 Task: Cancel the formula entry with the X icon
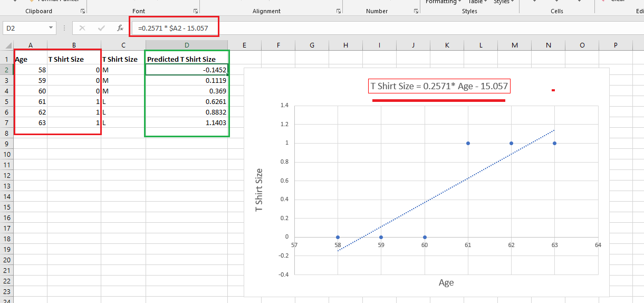click(x=82, y=28)
